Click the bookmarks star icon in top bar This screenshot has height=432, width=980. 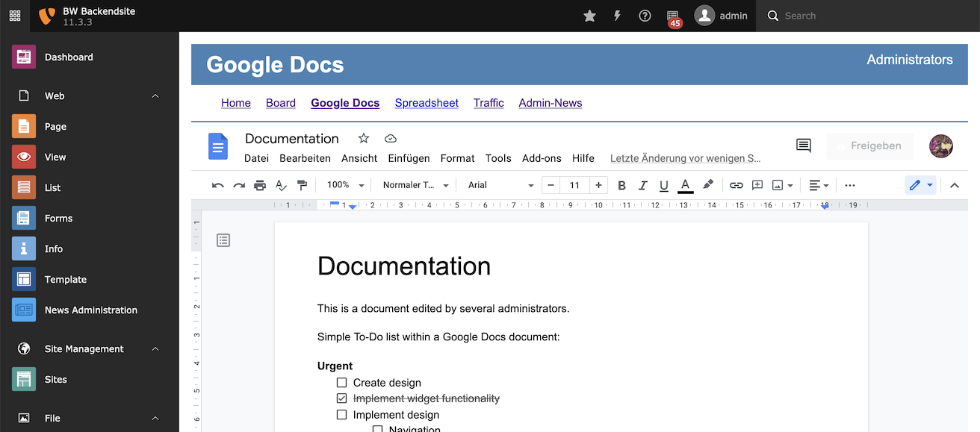pyautogui.click(x=589, y=16)
